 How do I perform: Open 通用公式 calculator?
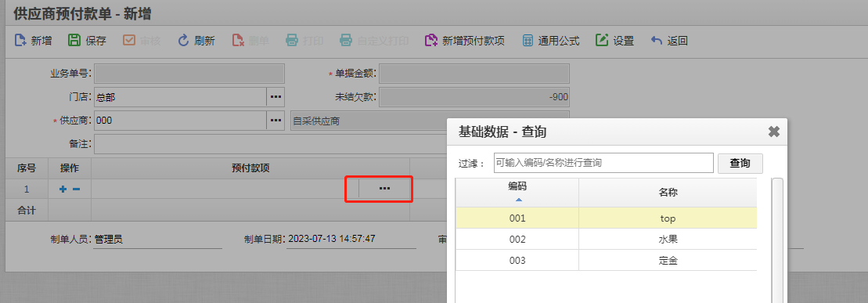click(x=551, y=41)
